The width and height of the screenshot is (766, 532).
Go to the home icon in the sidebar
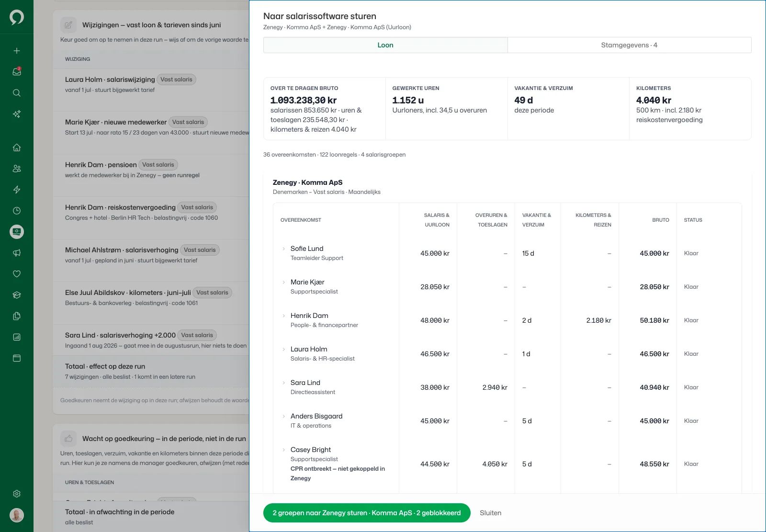(x=17, y=147)
